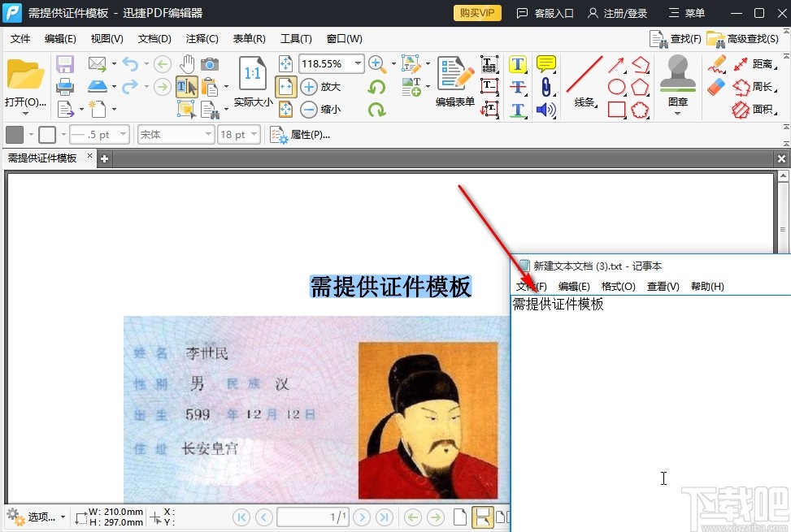The image size is (791, 532).
Task: Take a snapshot with the camera tool
Action: click(211, 65)
